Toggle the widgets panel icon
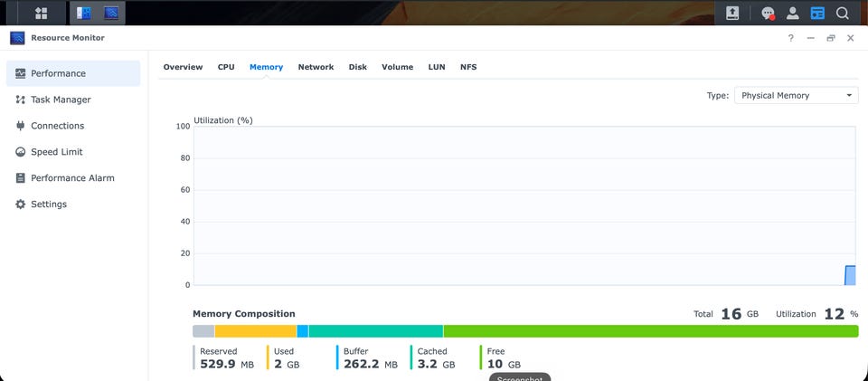 coord(817,13)
